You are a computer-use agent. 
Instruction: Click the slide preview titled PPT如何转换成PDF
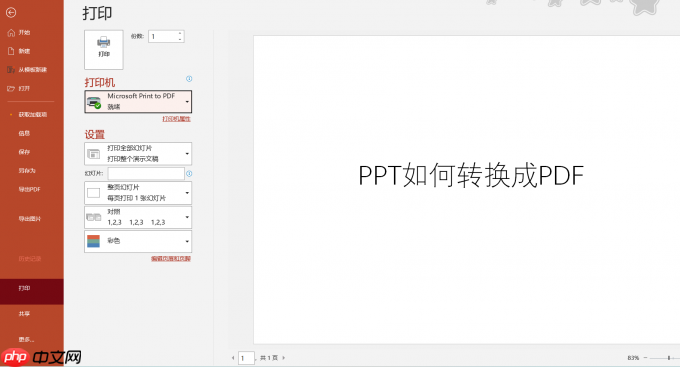tap(467, 190)
